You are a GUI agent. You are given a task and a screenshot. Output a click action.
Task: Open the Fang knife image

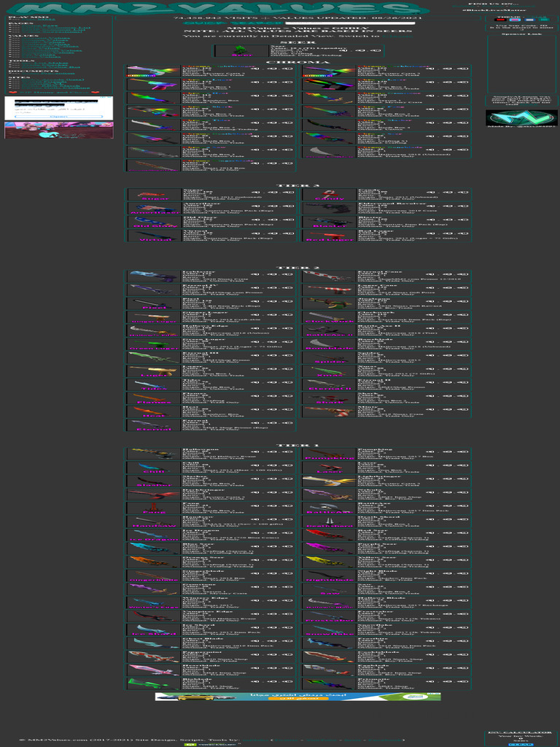point(155,508)
